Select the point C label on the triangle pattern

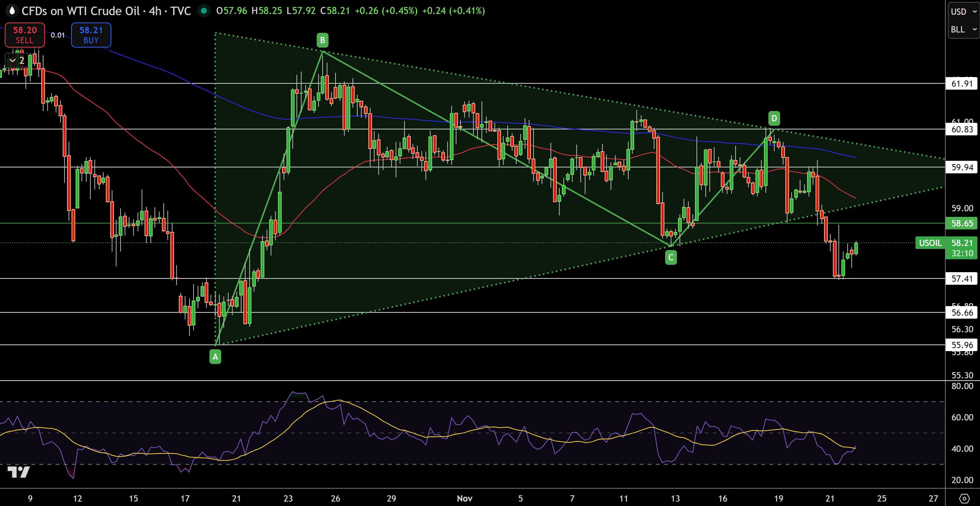point(670,257)
